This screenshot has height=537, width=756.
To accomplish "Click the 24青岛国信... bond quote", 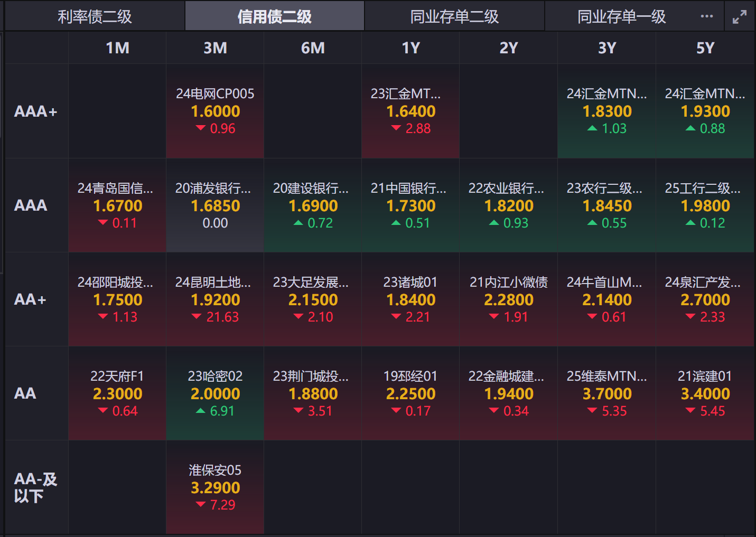I will [x=117, y=205].
